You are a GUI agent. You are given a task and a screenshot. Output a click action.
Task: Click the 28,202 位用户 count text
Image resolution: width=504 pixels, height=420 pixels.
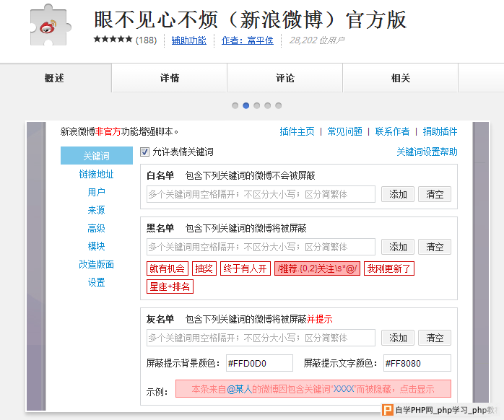(x=317, y=40)
